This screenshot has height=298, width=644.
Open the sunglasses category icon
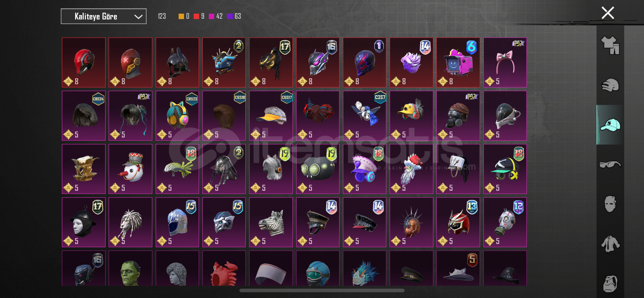[x=610, y=164]
